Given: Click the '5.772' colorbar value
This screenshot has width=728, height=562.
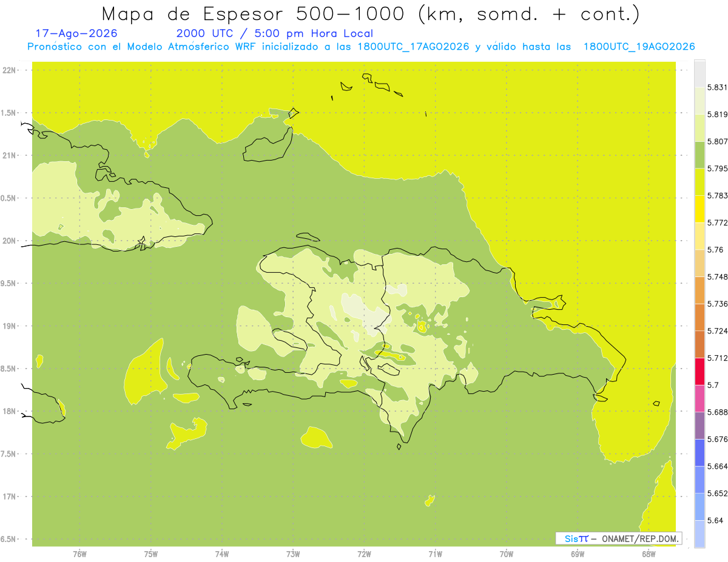Looking at the screenshot, I should 717,222.
